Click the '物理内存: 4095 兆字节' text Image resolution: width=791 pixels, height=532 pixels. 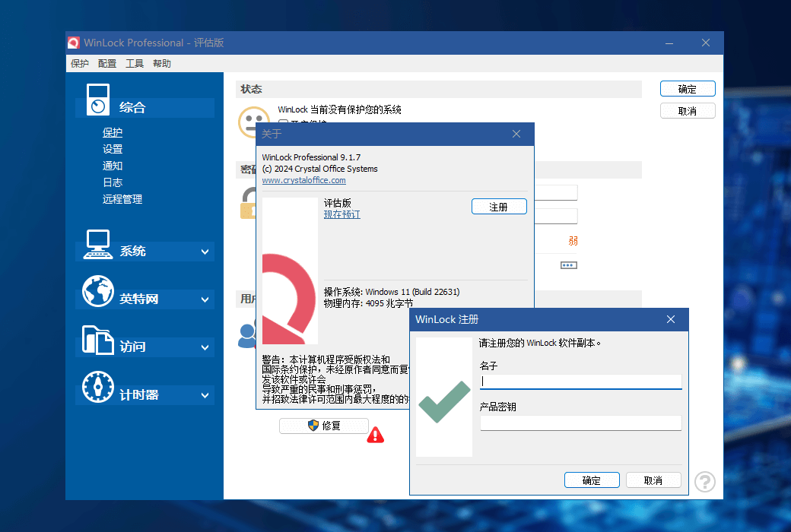coord(368,303)
